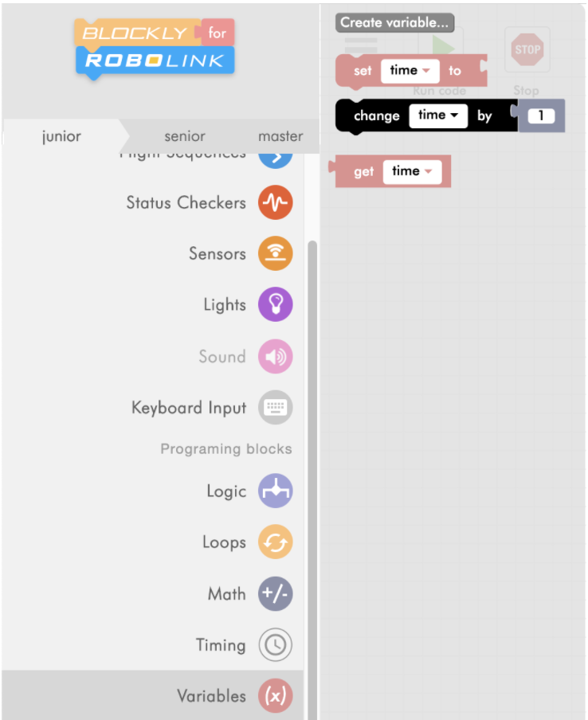
Task: Open the Lights bulb icon
Action: [275, 304]
